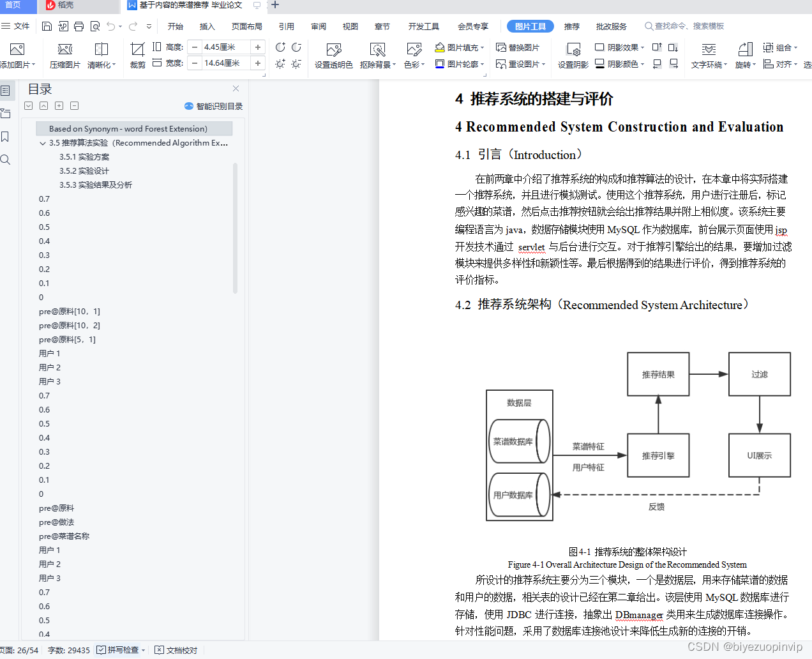
Task: Click the collapse-all icon under 目录 heading
Action: click(43, 106)
